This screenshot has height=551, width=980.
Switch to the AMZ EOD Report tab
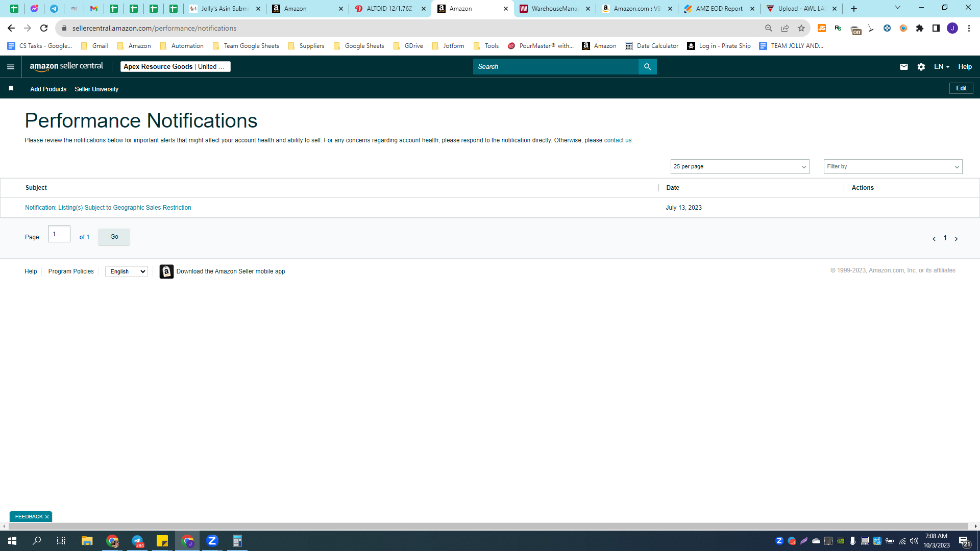click(x=720, y=9)
